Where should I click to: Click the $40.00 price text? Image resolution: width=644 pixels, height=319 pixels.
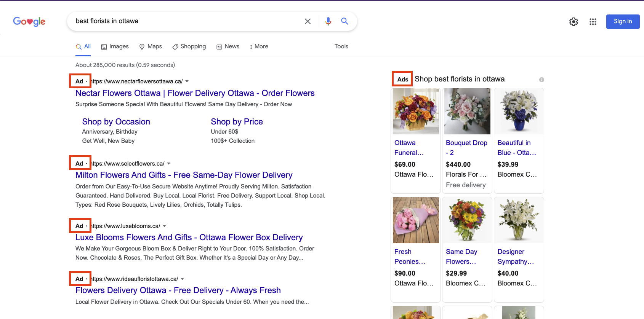coord(508,273)
